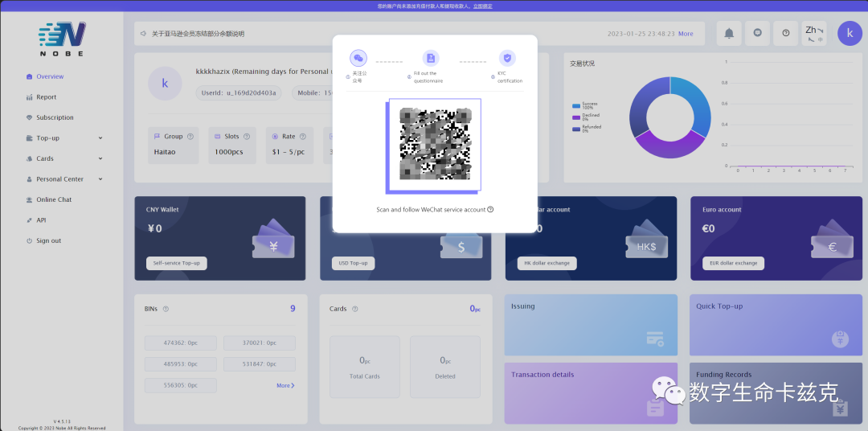Image resolution: width=868 pixels, height=431 pixels.
Task: Click the USD Top-up button
Action: (x=353, y=263)
